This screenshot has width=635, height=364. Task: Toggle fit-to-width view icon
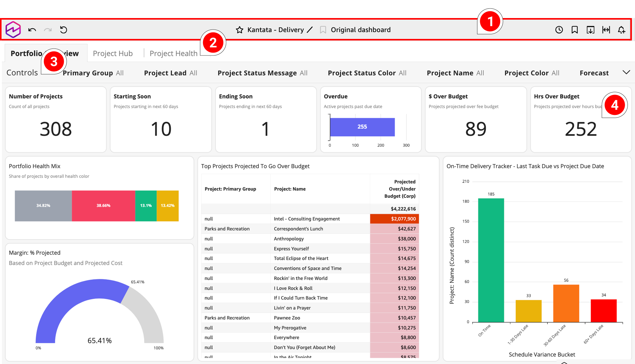click(606, 30)
